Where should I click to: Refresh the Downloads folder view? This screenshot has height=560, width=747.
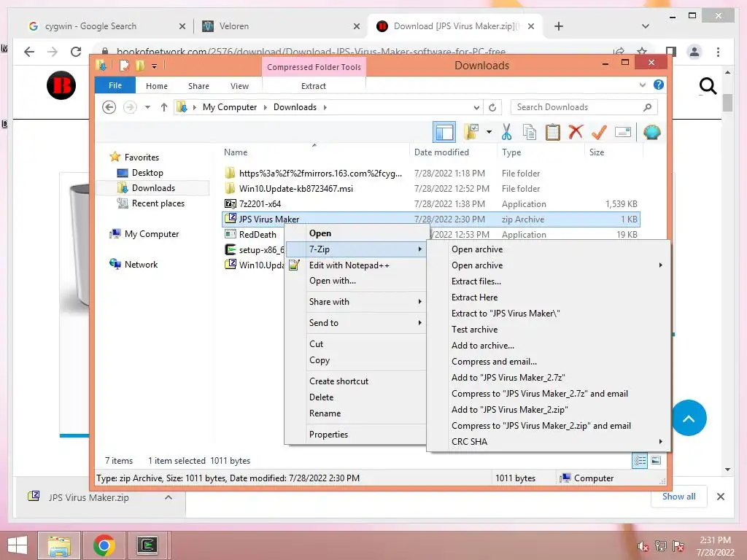click(492, 107)
